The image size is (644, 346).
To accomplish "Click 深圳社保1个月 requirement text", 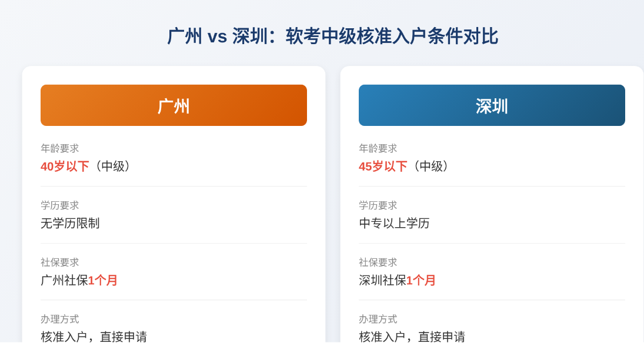I will point(398,280).
